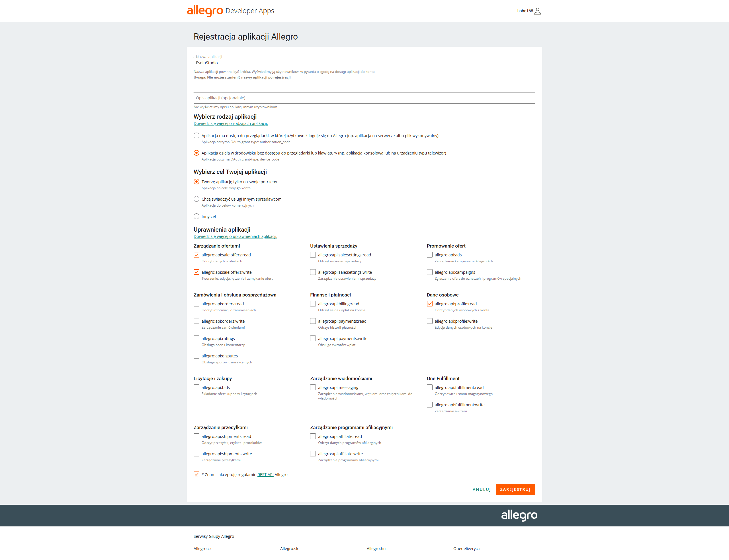Choose 'Chcę świadczyć usługi innym sprzedawcom'

(196, 199)
